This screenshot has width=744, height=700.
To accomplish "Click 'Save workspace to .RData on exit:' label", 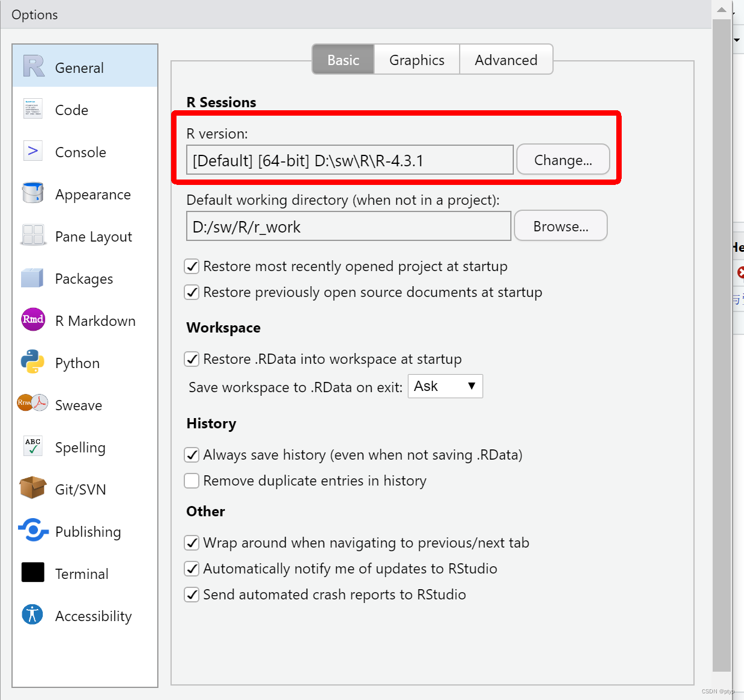I will [x=295, y=387].
